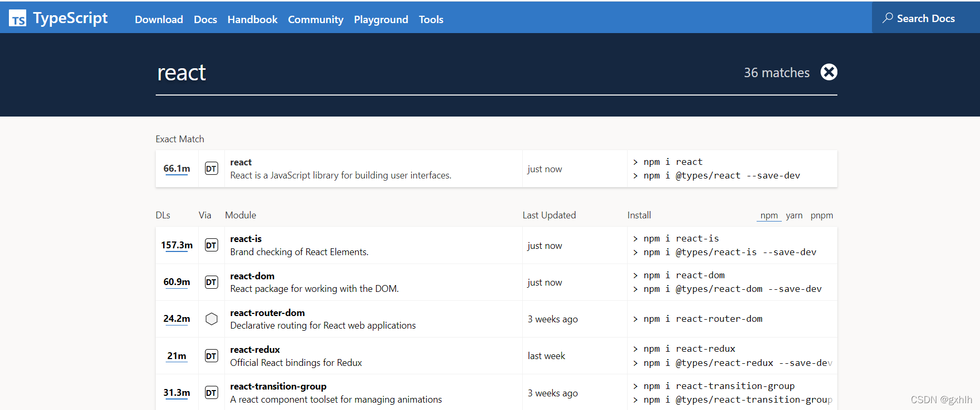Click the 'Module' column header
980x410 pixels.
241,215
